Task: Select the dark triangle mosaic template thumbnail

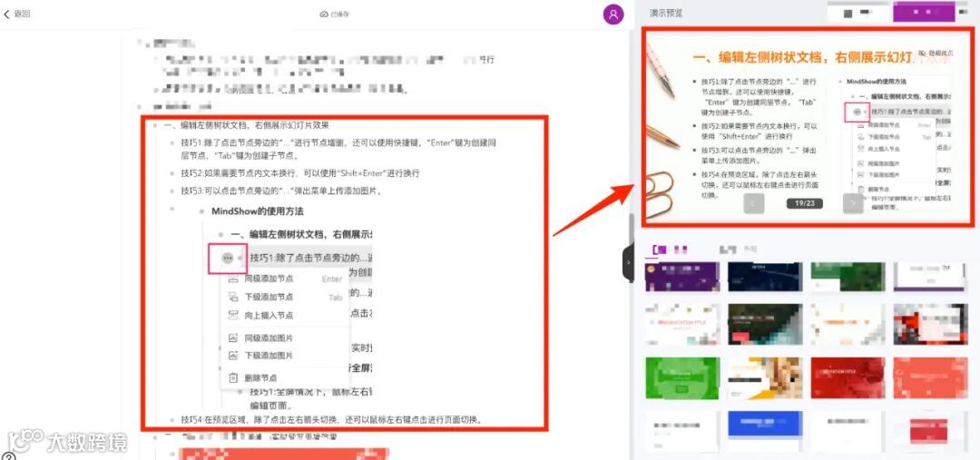Action: (765, 325)
